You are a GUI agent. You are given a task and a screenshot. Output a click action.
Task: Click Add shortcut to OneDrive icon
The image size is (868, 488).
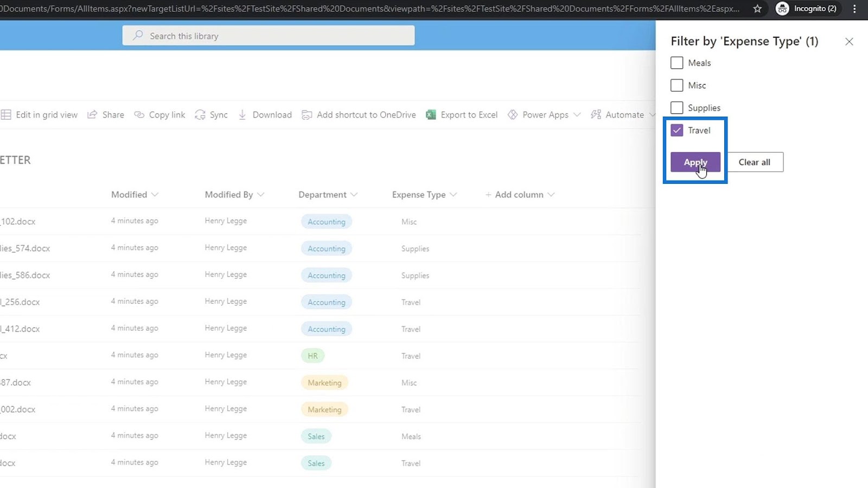(307, 114)
